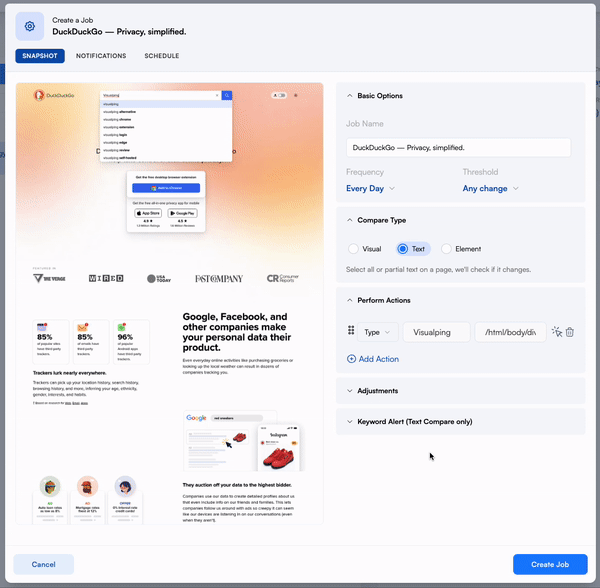Image resolution: width=600 pixels, height=588 pixels.
Task: Click the Fast Company logo in snapshot
Action: click(x=219, y=279)
